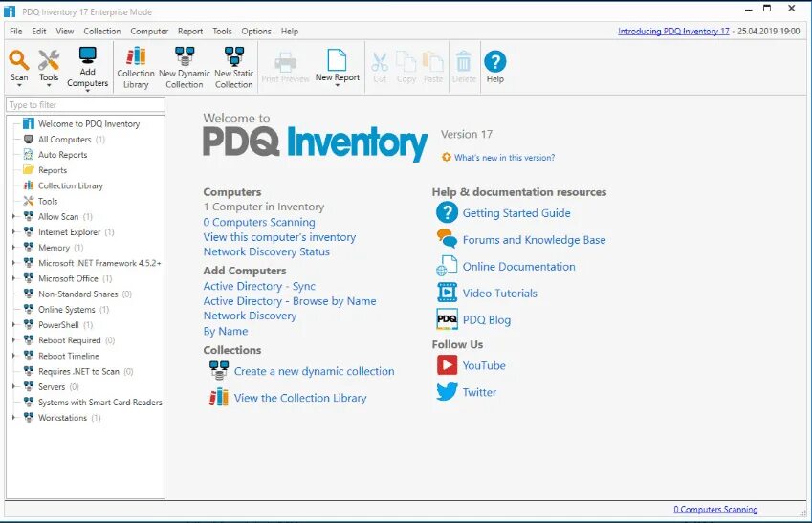Open the Help menu in the menu bar
The image size is (812, 523).
pos(290,31)
